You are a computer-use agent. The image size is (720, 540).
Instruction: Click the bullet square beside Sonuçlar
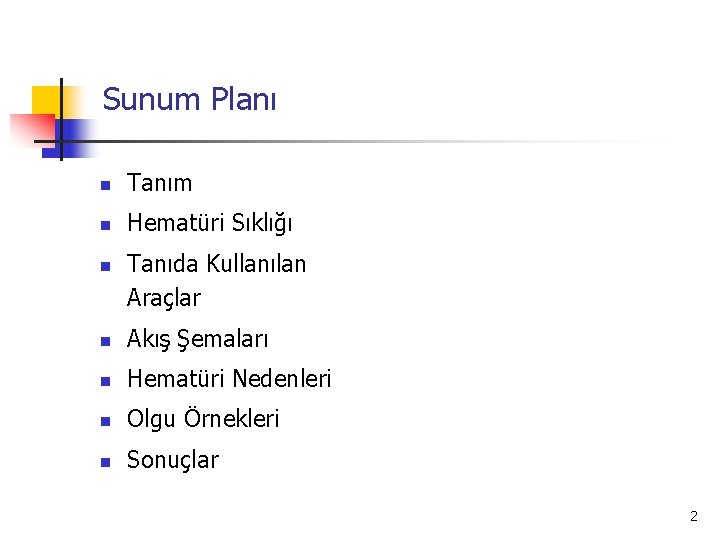[x=106, y=462]
